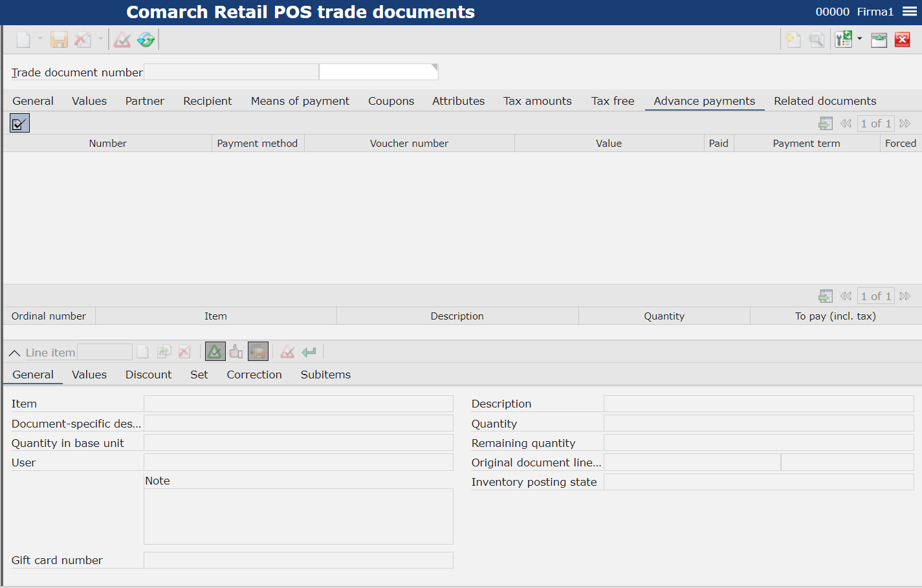Toggle the select-all checkmark button in payments grid
This screenshot has height=588, width=922.
click(19, 123)
